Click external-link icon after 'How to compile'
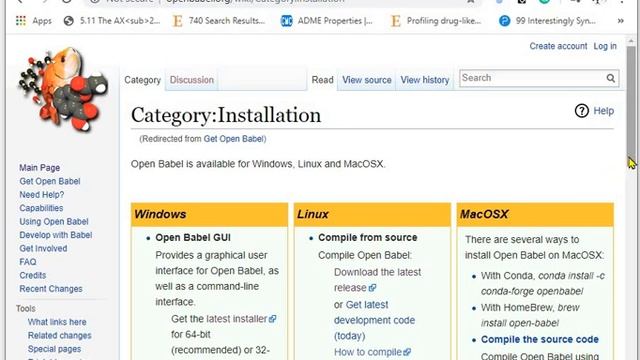Viewport: 640px width, 360px height. click(407, 352)
